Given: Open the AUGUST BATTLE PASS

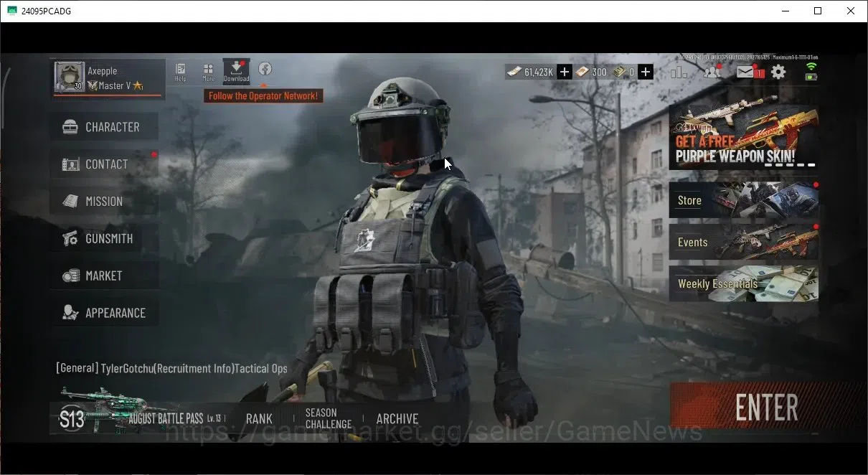Looking at the screenshot, I should point(166,419).
